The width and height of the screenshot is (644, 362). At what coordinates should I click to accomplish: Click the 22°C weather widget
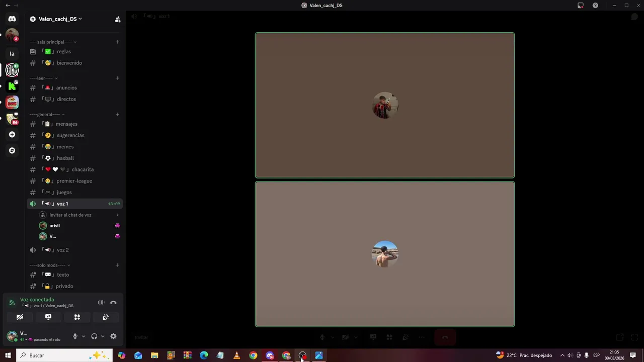click(x=524, y=355)
